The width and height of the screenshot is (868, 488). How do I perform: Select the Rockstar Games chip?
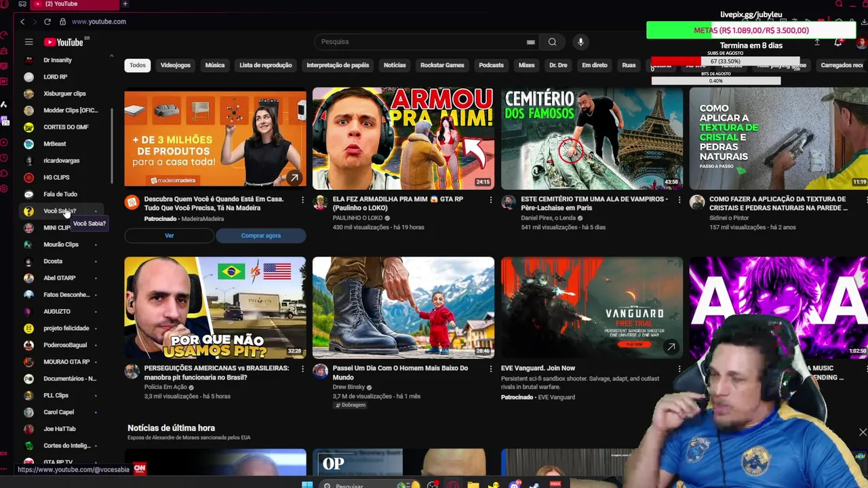[x=442, y=65]
